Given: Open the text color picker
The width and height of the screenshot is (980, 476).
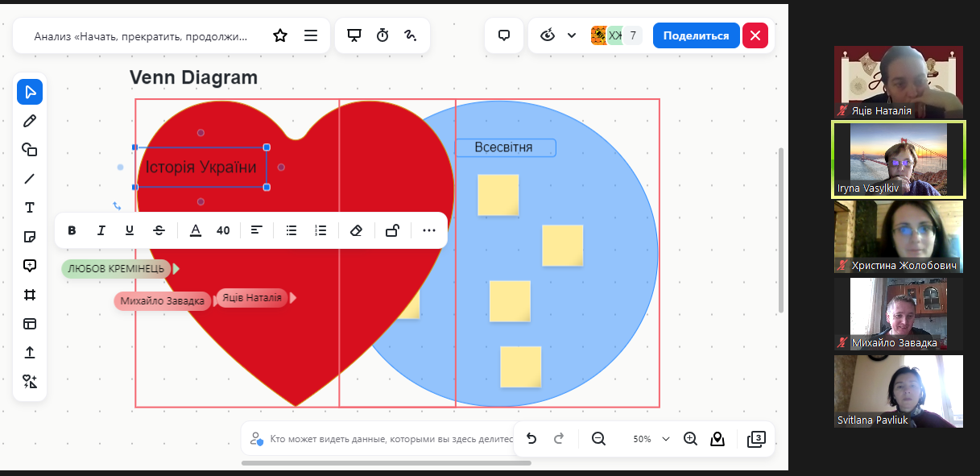Looking at the screenshot, I should pyautogui.click(x=195, y=230).
